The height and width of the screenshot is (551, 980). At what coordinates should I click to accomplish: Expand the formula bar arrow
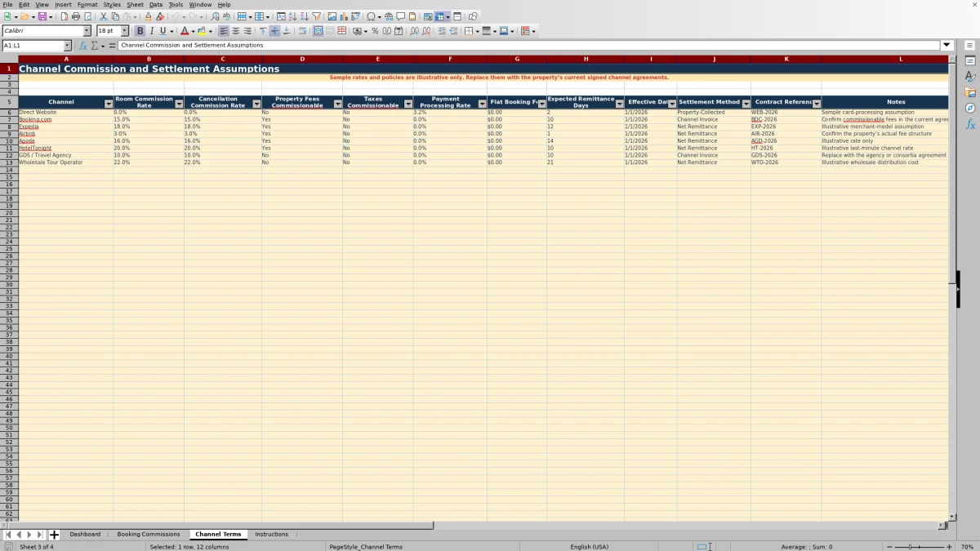[947, 45]
